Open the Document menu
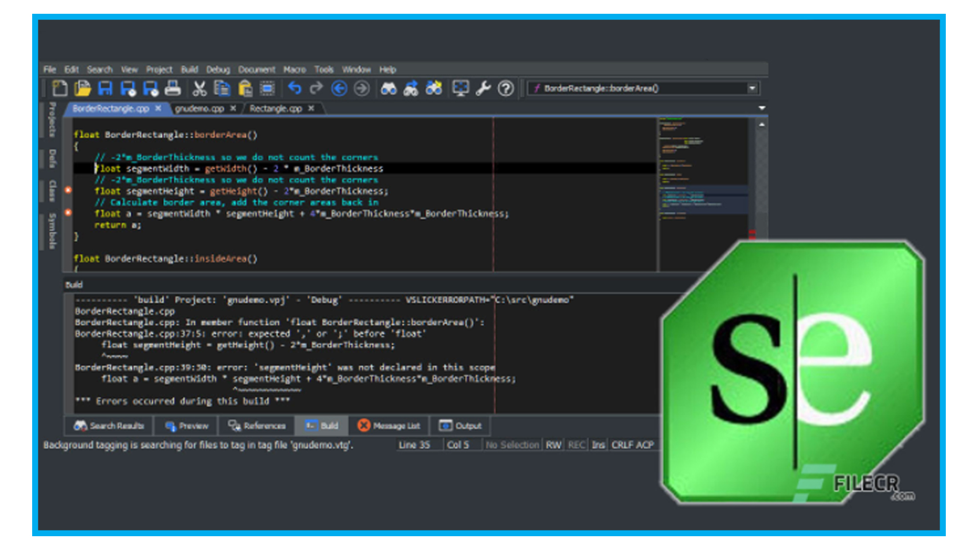This screenshot has height=551, width=980. click(256, 69)
